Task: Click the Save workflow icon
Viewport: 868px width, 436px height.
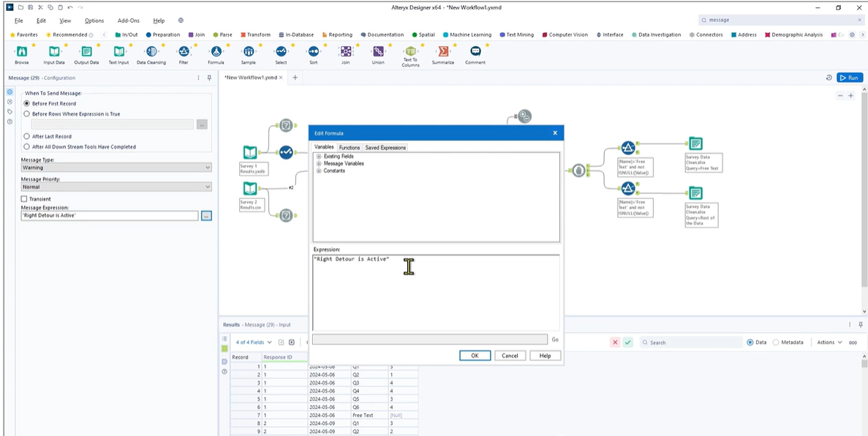Action: pos(30,7)
